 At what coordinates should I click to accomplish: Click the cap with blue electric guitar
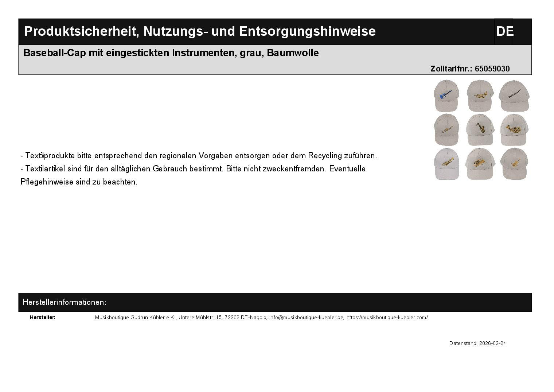tap(446, 96)
